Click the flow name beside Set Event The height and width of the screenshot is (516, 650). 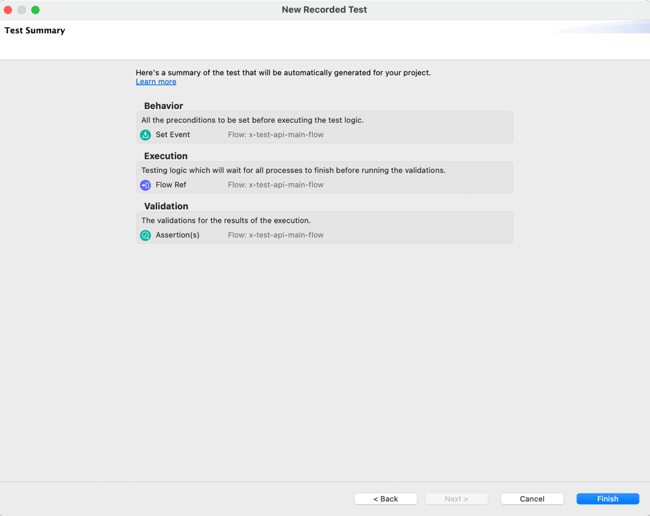pos(276,135)
